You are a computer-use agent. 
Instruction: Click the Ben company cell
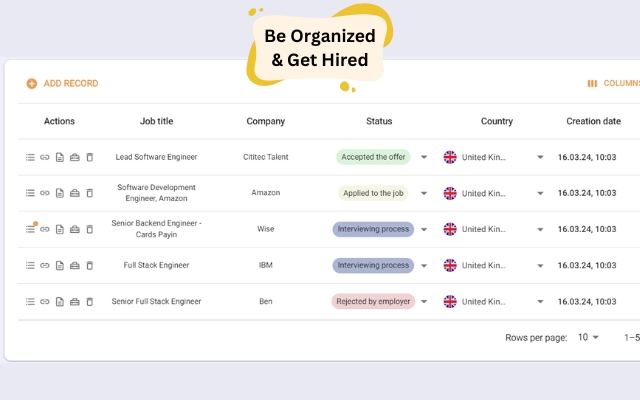[266, 302]
